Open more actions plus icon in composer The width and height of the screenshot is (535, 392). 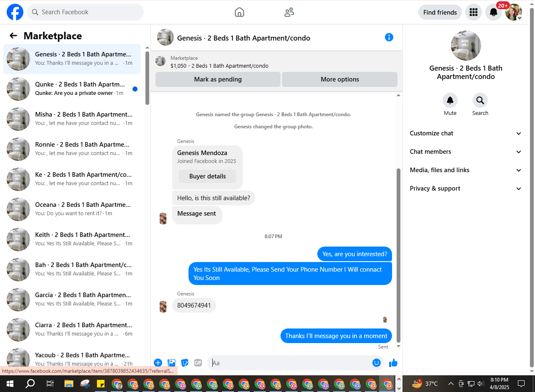pyautogui.click(x=158, y=363)
